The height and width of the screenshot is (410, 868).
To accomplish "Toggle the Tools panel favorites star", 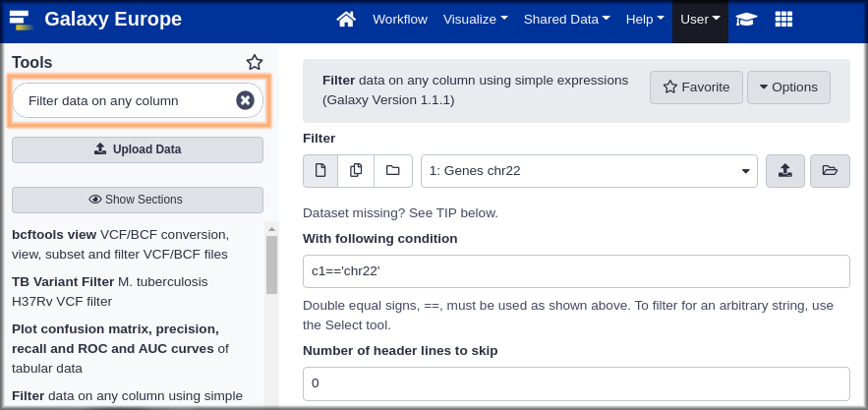I will click(255, 62).
